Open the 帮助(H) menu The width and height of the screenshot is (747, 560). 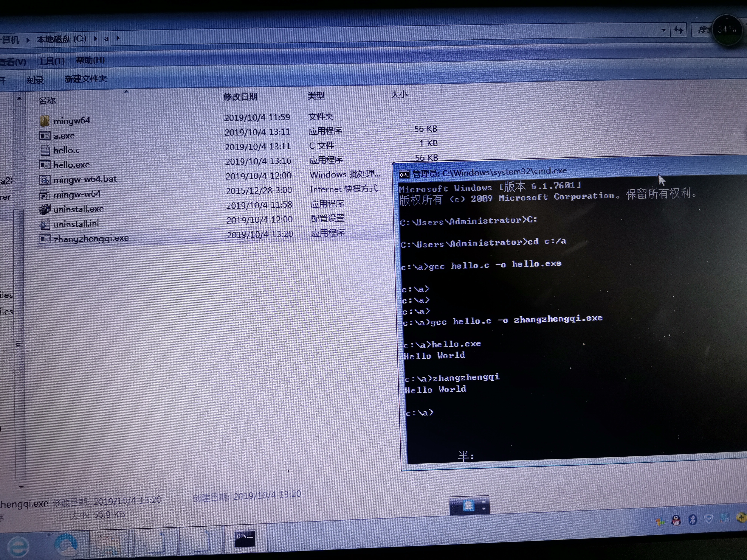[x=90, y=60]
